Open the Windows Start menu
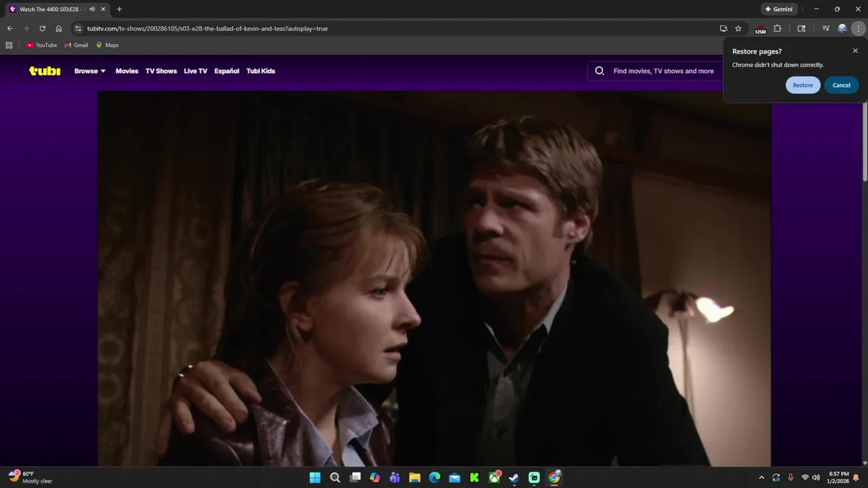Viewport: 868px width, 488px height. (x=315, y=478)
